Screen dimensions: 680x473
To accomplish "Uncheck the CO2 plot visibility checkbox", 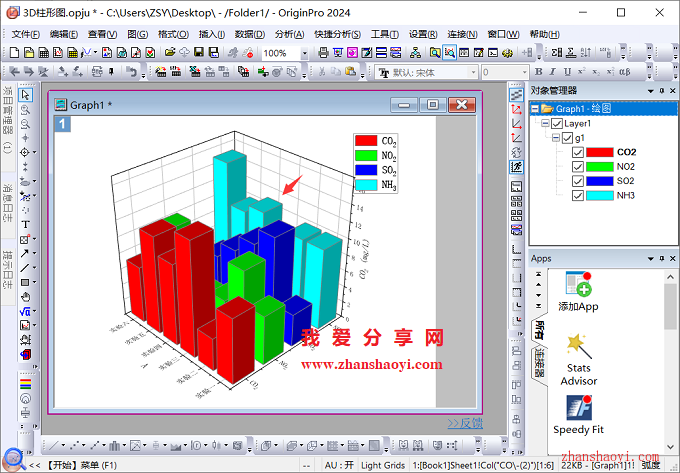I will [577, 152].
